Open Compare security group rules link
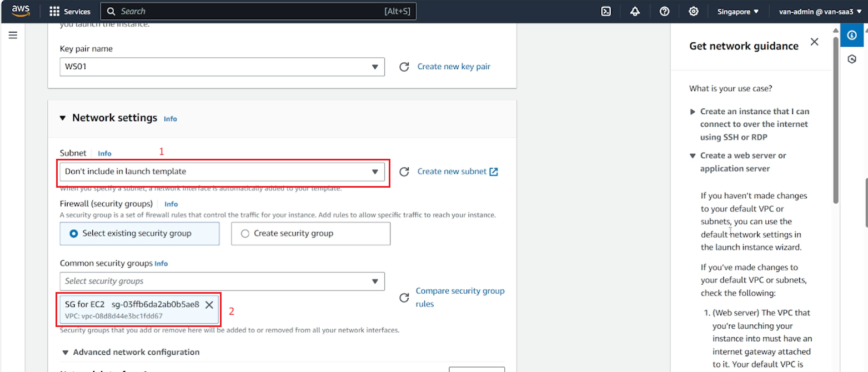This screenshot has height=372, width=868. coord(460,297)
